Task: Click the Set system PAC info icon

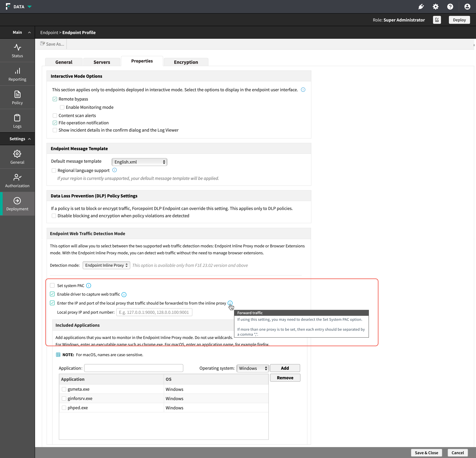Action: click(x=89, y=286)
